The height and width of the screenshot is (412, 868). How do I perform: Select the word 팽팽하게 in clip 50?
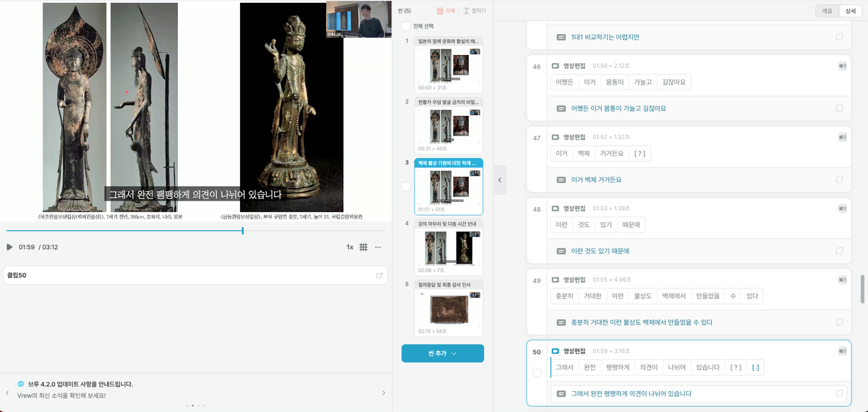point(618,367)
